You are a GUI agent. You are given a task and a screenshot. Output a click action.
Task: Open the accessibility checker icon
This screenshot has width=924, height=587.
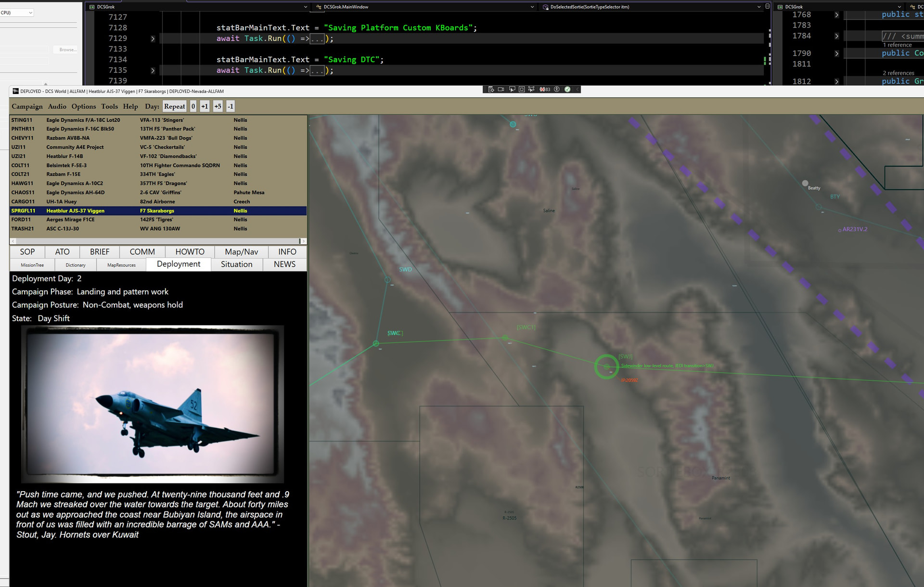click(x=557, y=90)
